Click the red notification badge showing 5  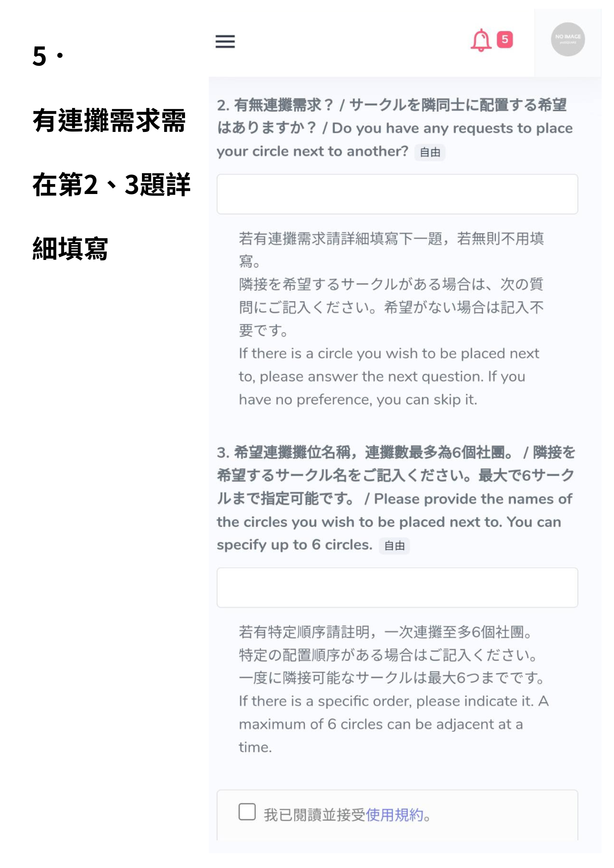[505, 39]
